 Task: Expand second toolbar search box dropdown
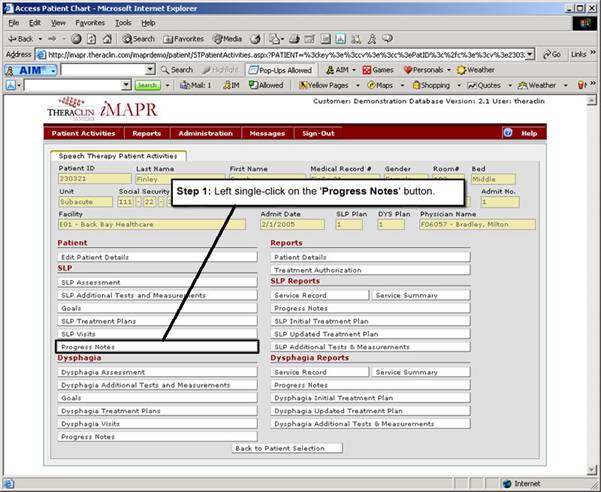tap(126, 85)
